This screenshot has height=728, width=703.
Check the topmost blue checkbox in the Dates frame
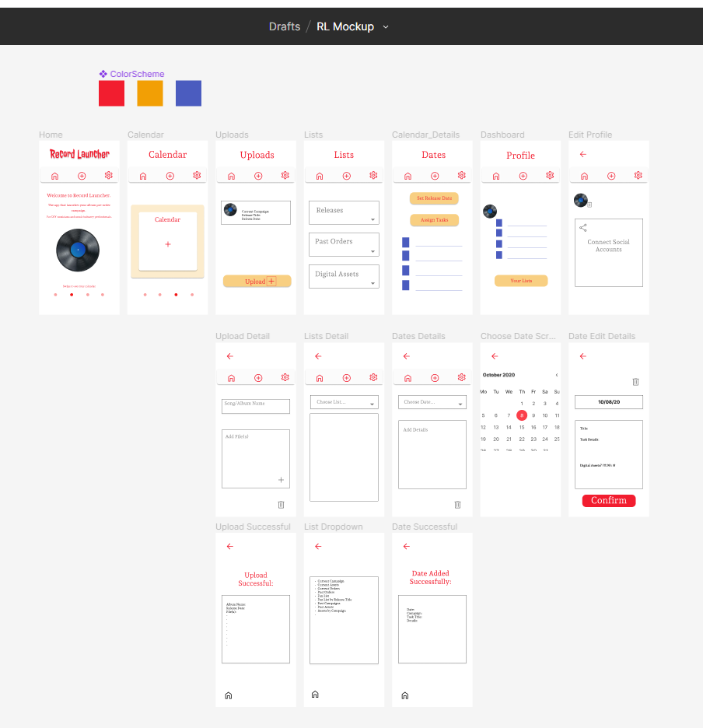[x=405, y=243]
